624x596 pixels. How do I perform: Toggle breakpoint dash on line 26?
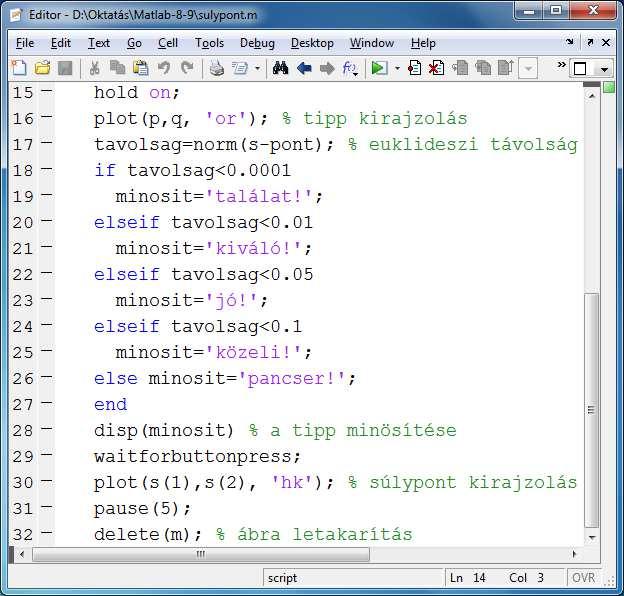point(47,377)
